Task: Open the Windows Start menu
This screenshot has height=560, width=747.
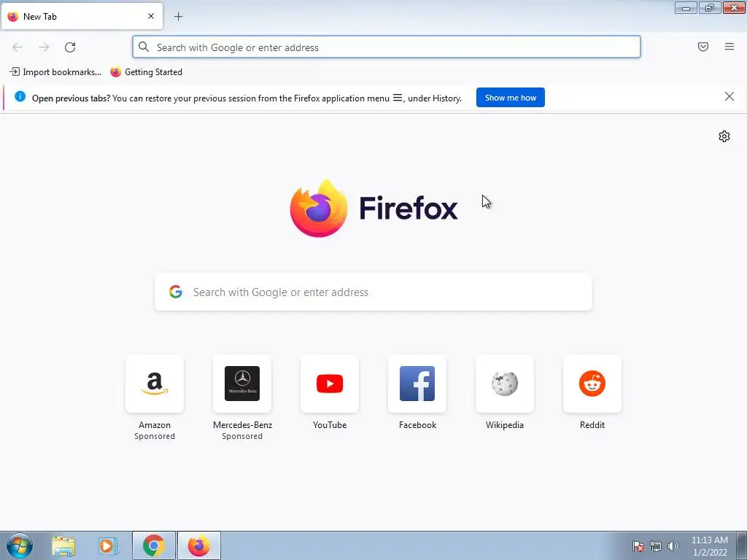Action: pos(20,545)
